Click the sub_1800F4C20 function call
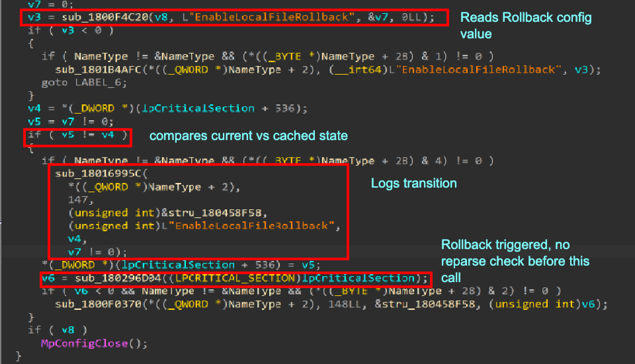 coord(105,17)
